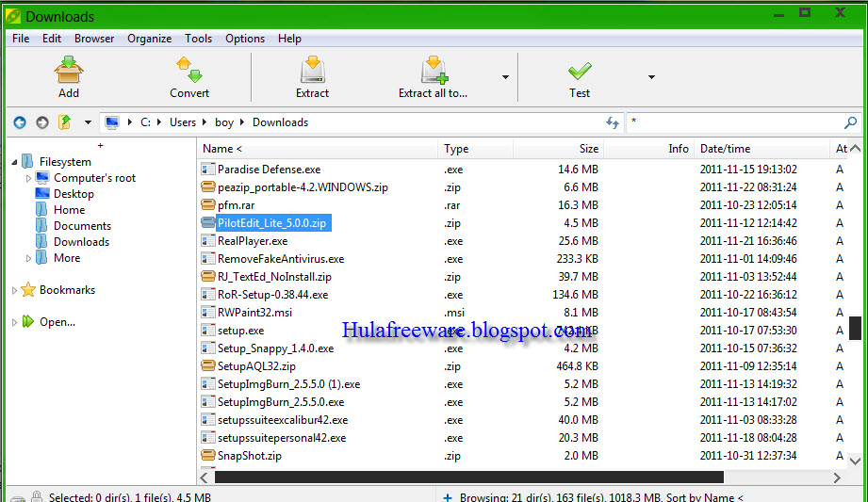Screen dimensions: 868x502
Task: Click the Bookmarks star icon
Action: click(x=28, y=289)
